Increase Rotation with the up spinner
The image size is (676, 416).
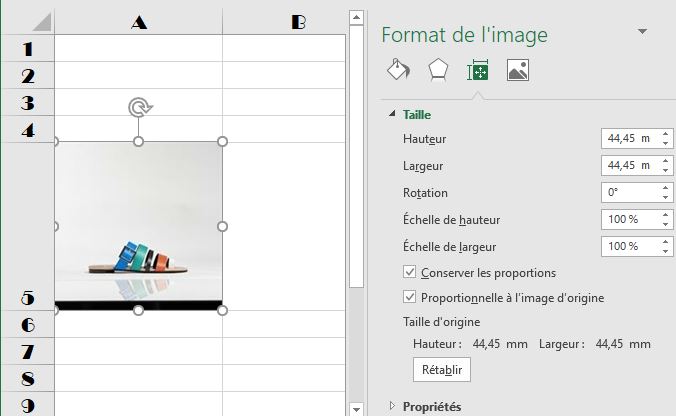pos(666,188)
